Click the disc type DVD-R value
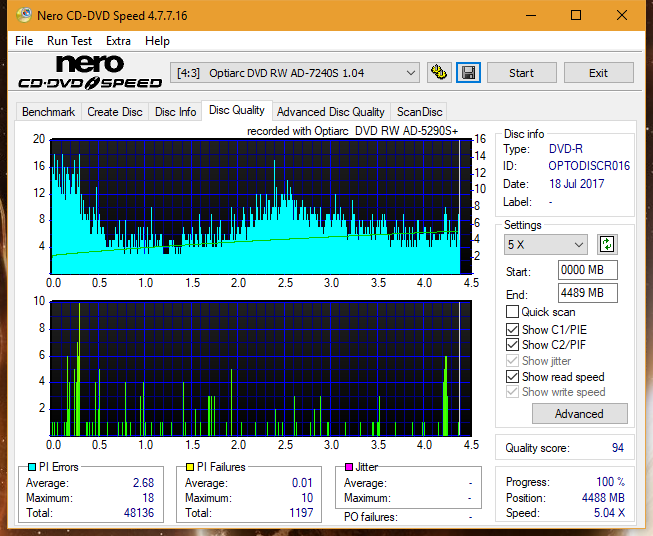Viewport: 653px width, 536px height. [566, 149]
